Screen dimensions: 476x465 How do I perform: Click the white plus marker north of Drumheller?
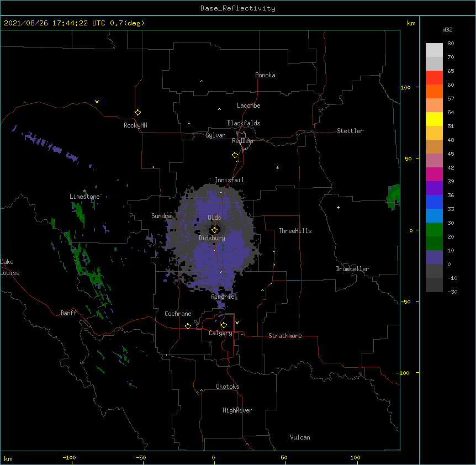click(338, 207)
